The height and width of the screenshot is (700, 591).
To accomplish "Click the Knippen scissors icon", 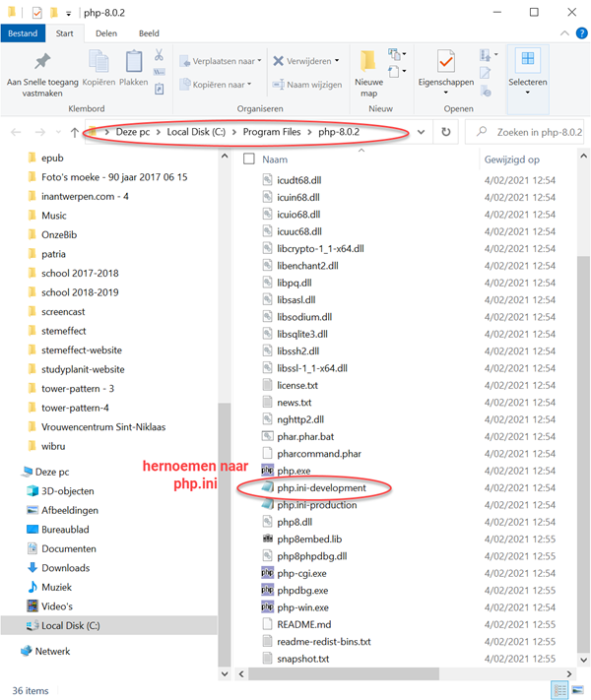I will (x=159, y=55).
